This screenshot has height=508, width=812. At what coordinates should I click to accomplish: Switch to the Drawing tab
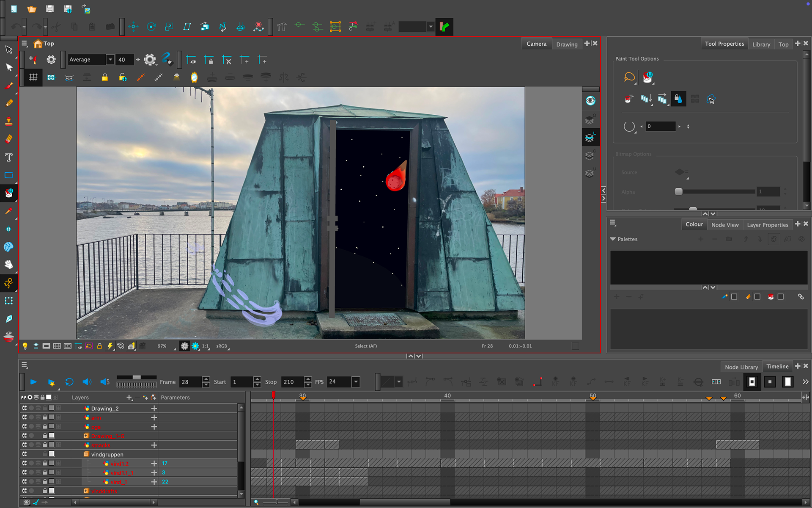point(567,44)
